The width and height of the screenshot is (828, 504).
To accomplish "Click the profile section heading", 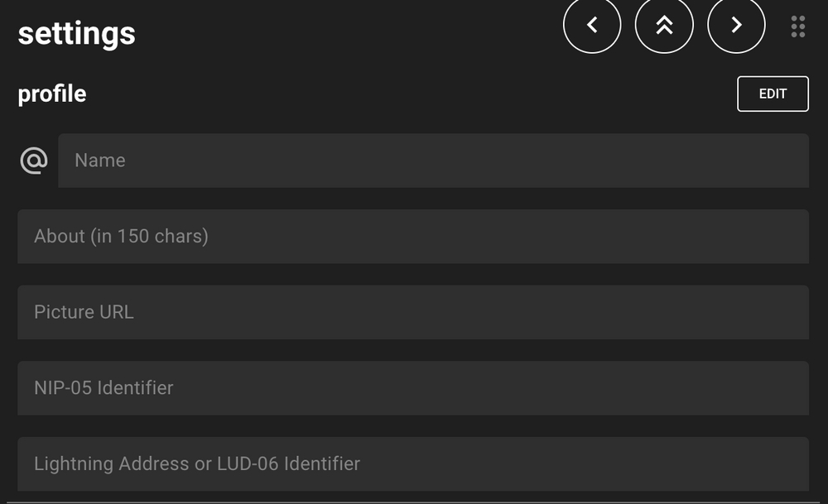I will 52,94.
